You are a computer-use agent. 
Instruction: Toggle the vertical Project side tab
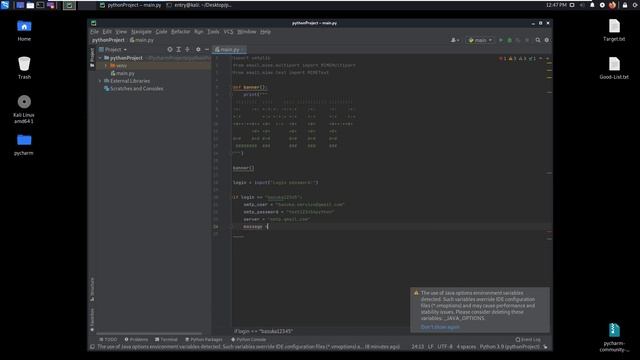[92, 58]
